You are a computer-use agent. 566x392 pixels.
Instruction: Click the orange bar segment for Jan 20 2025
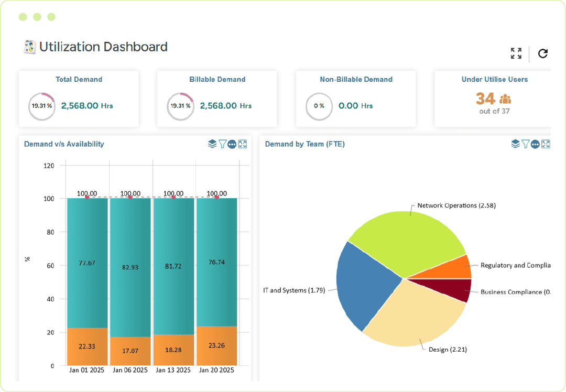[216, 346]
